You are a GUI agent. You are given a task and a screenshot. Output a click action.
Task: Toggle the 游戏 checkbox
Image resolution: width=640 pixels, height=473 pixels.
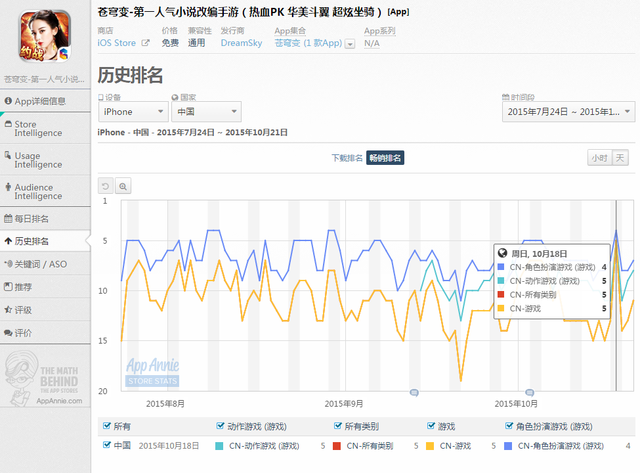pos(431,426)
